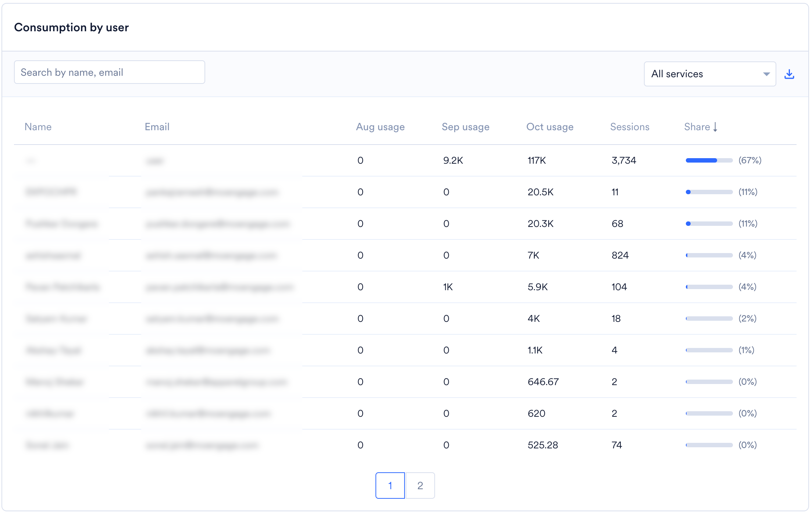Click the 67% share progress bar
812x512 pixels.
709,160
